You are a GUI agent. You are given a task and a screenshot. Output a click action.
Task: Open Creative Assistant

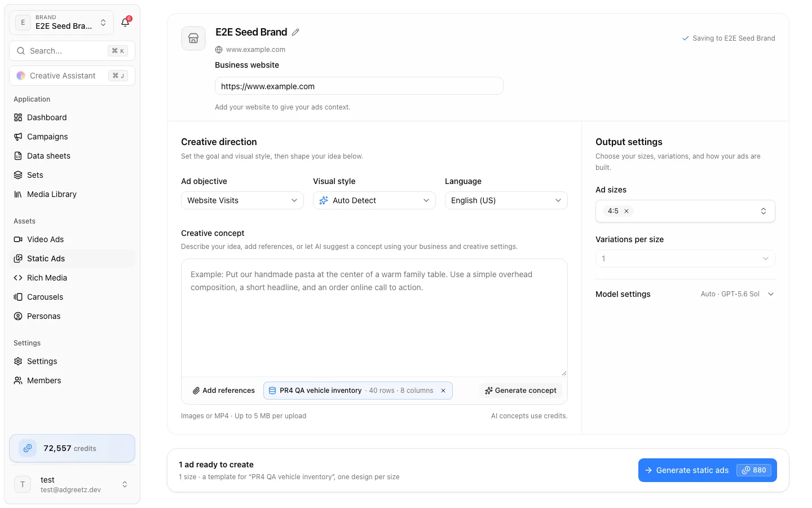coord(72,76)
